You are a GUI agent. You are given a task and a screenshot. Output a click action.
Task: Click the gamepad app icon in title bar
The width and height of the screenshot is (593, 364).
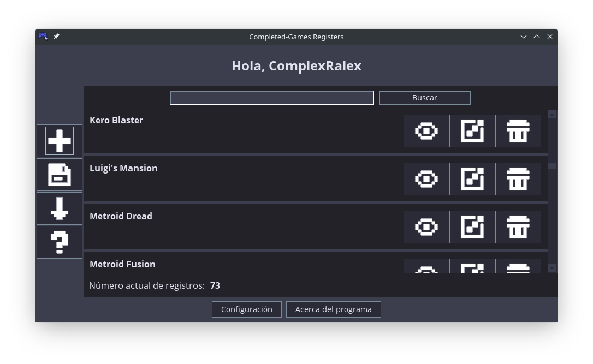43,36
